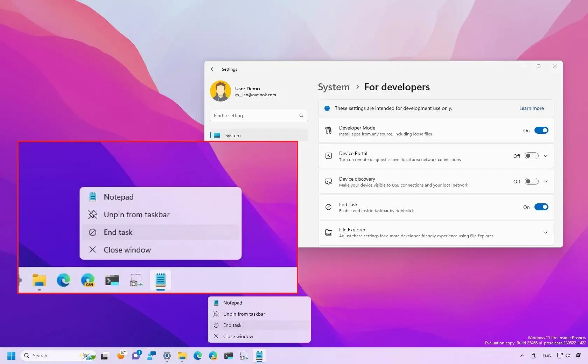Launch Snipping Tool in the system taskbar
This screenshot has width=588, height=364.
click(x=244, y=356)
